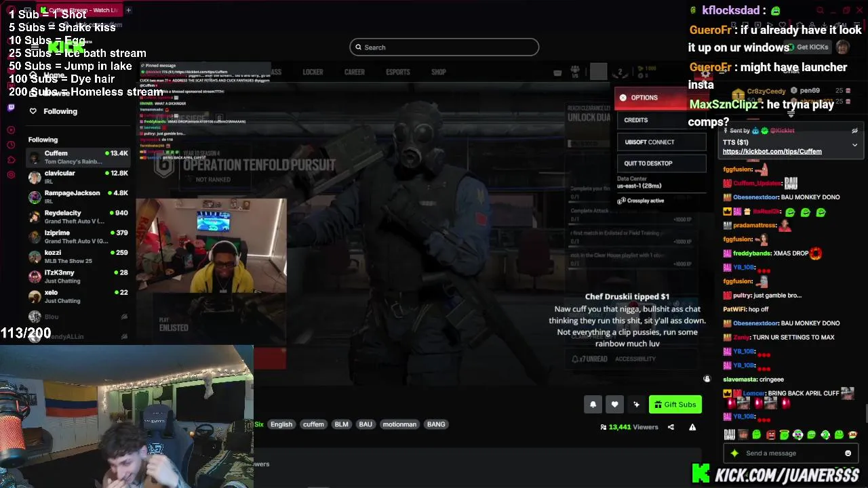Screen dimensions: 868x488
Task: Open the kozzi channel in the Following list
Action: [79, 256]
